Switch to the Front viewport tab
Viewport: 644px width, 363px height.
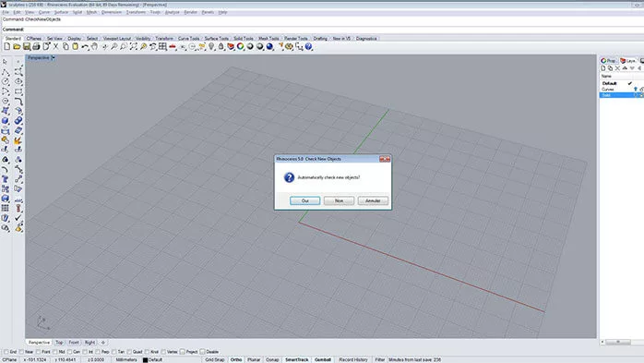(74, 343)
